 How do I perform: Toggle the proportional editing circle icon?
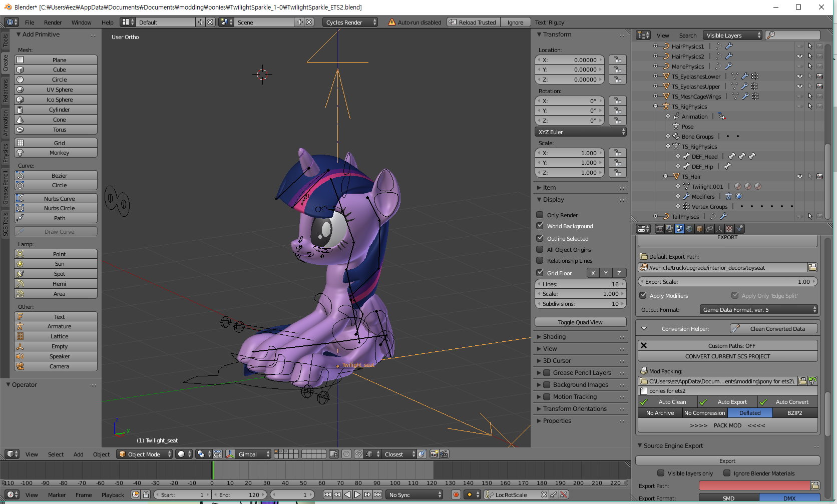click(346, 454)
